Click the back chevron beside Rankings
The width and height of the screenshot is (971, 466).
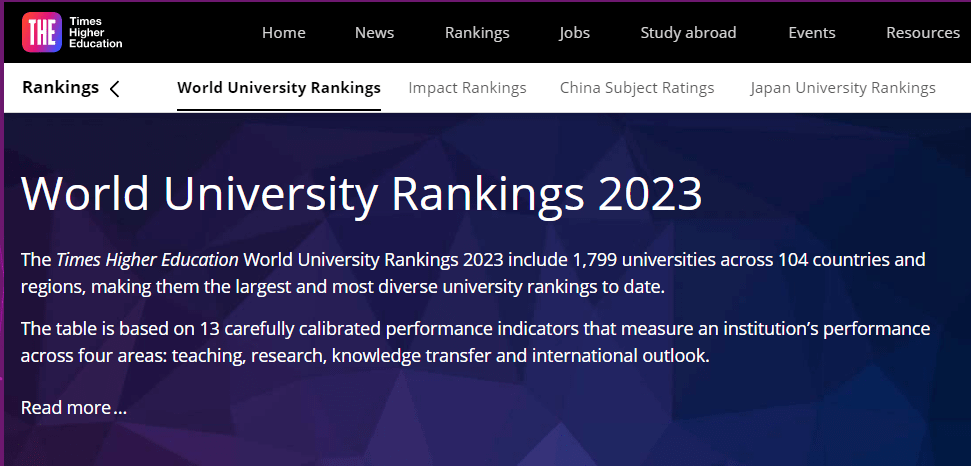[x=115, y=89]
